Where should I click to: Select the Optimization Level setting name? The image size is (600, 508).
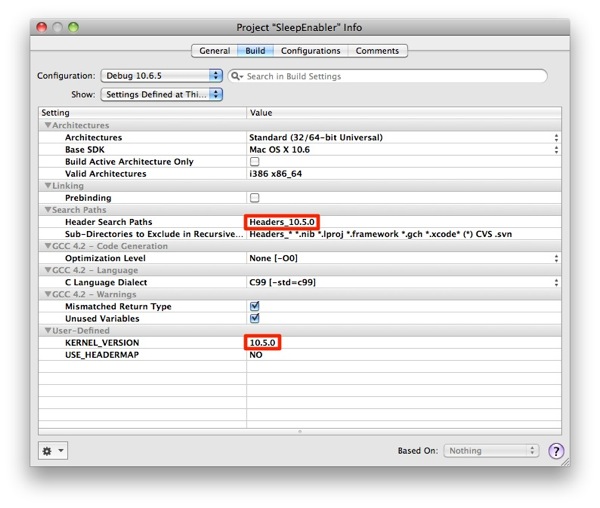coord(105,258)
